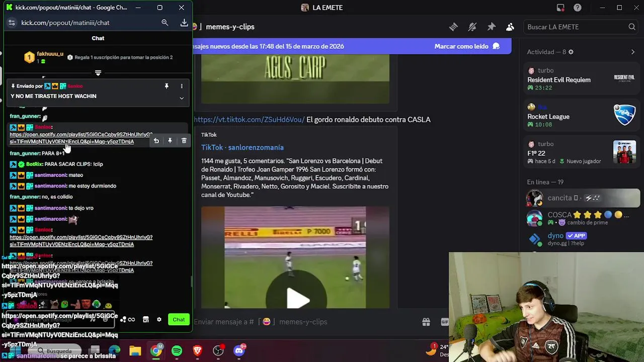The image size is (644, 362).
Task: Select kick.com popout chat URL bar
Action: pyautogui.click(x=65, y=23)
